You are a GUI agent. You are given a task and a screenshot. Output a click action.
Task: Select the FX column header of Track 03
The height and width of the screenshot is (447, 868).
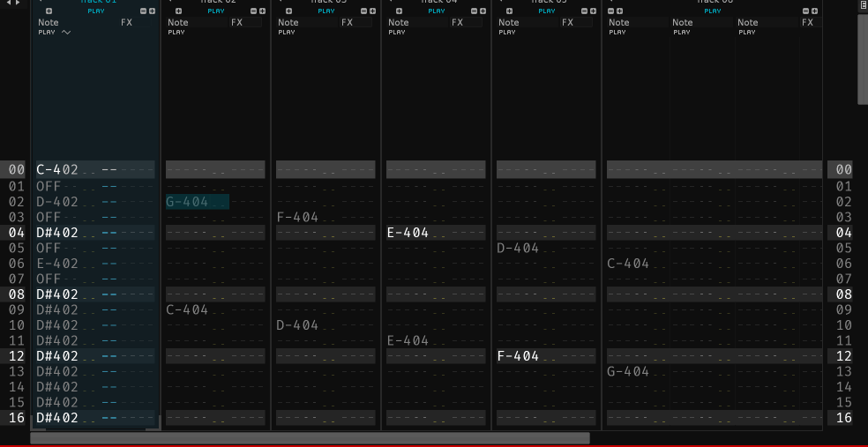point(347,22)
